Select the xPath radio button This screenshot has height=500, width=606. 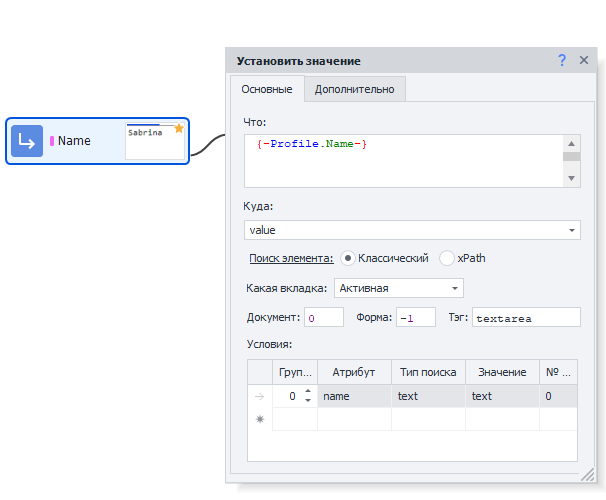[x=446, y=258]
